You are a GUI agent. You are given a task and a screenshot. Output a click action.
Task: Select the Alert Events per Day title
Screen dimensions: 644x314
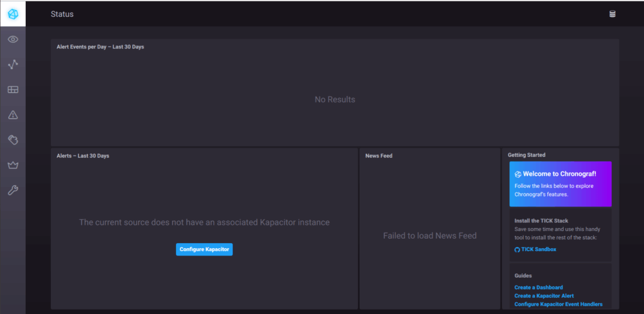coord(100,46)
